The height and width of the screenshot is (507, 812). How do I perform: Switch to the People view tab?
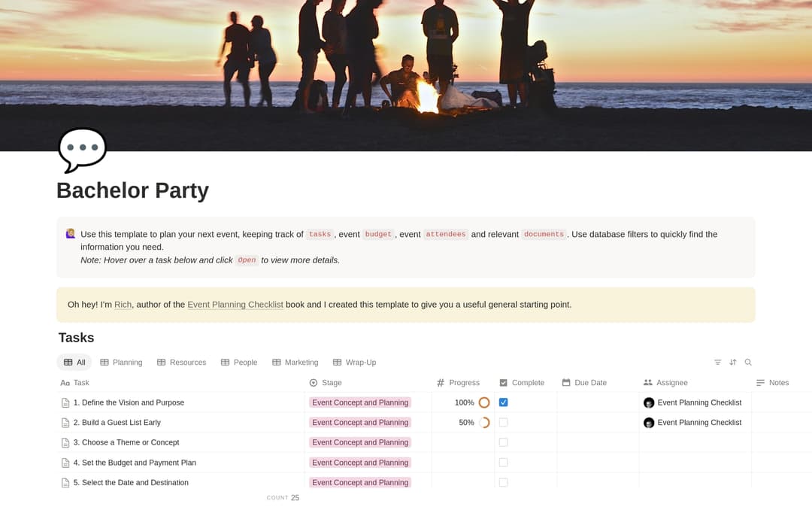(239, 363)
